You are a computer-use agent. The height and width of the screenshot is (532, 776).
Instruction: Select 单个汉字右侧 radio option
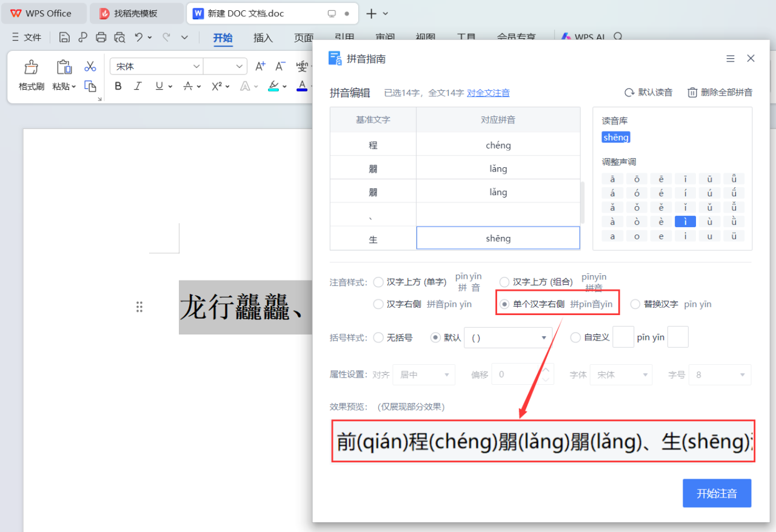(x=504, y=304)
